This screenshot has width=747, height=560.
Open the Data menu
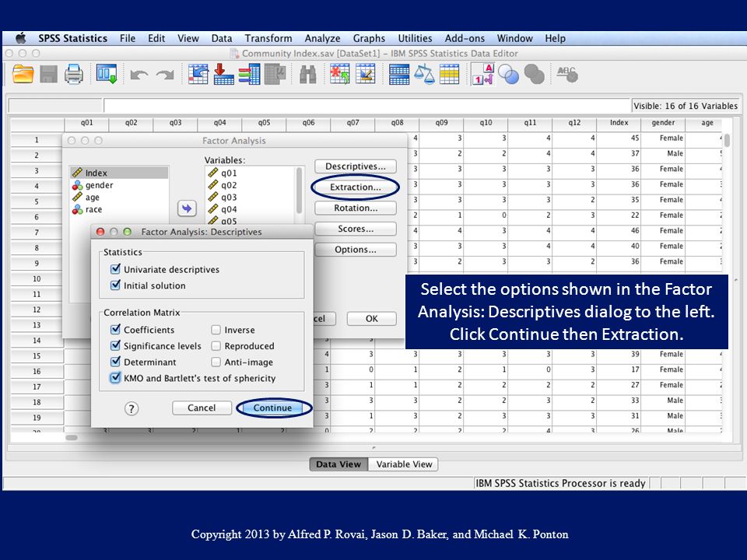222,38
